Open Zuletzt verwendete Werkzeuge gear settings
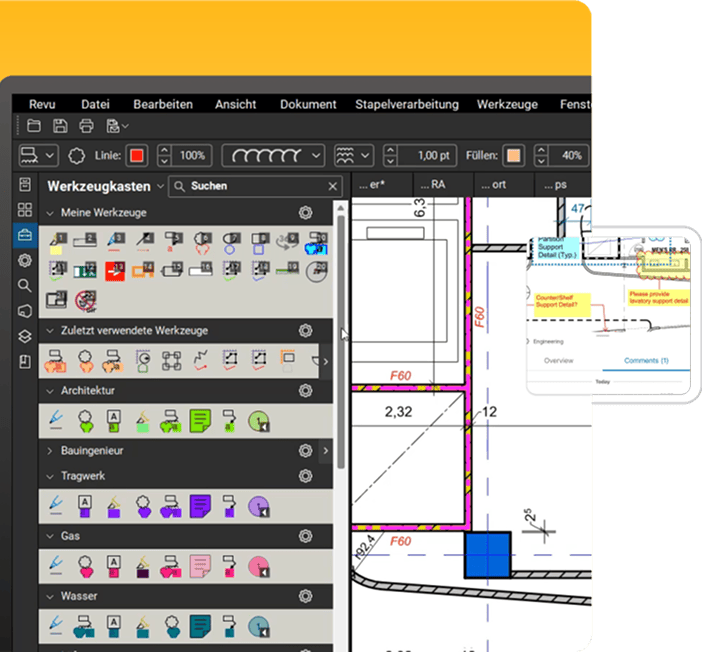The image size is (702, 652). pos(305,330)
